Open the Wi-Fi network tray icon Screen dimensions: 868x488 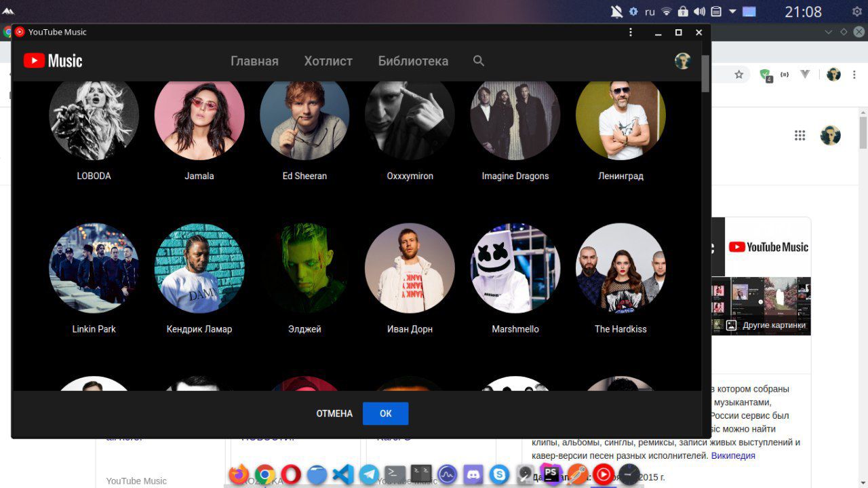tap(667, 12)
